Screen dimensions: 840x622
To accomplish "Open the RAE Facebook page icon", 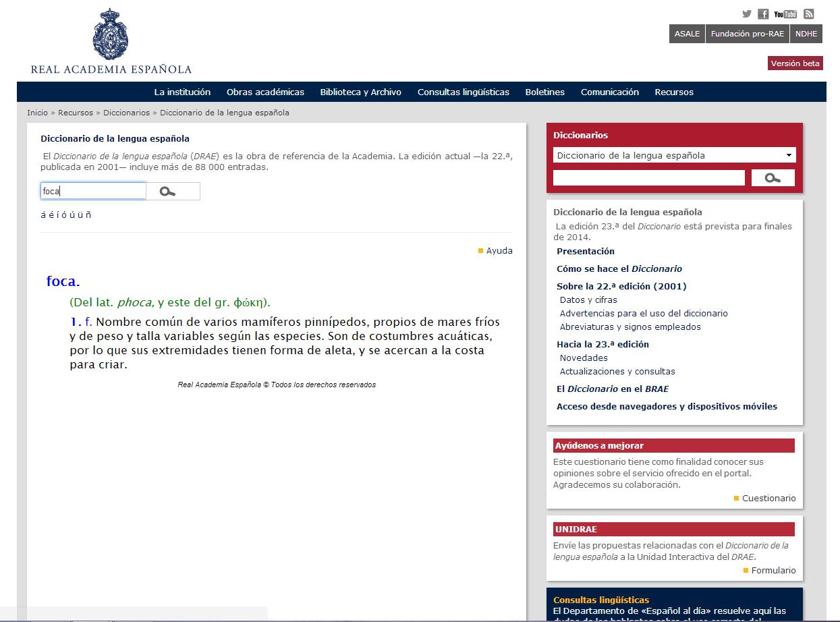I will click(x=763, y=14).
